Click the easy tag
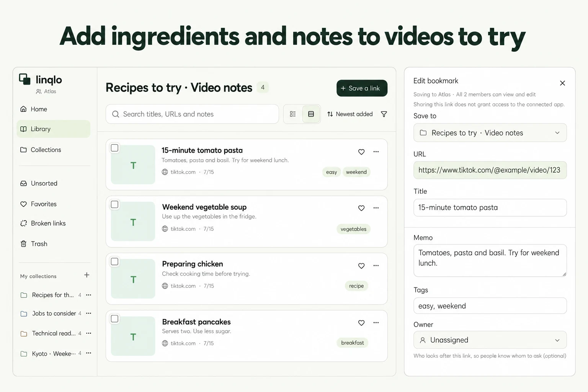The image size is (588, 392). (x=332, y=172)
